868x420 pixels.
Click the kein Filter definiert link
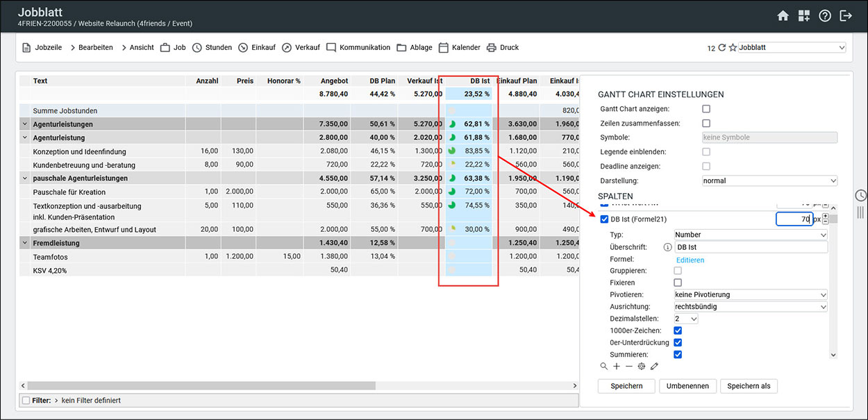point(91,401)
